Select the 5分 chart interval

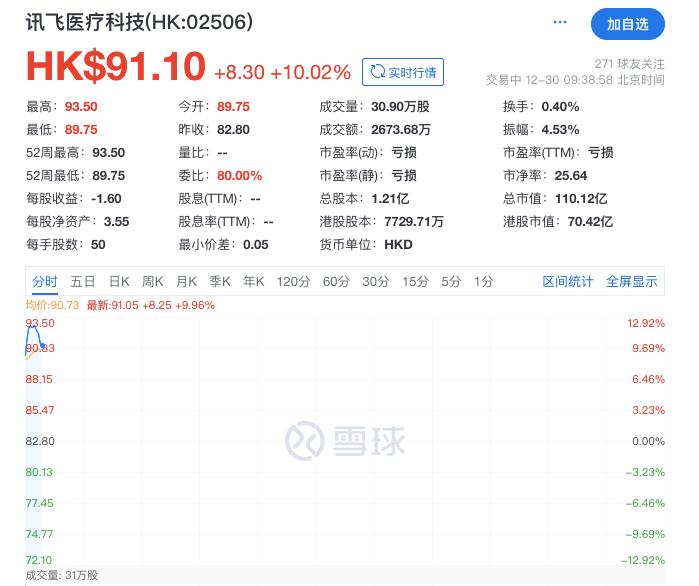tap(451, 282)
